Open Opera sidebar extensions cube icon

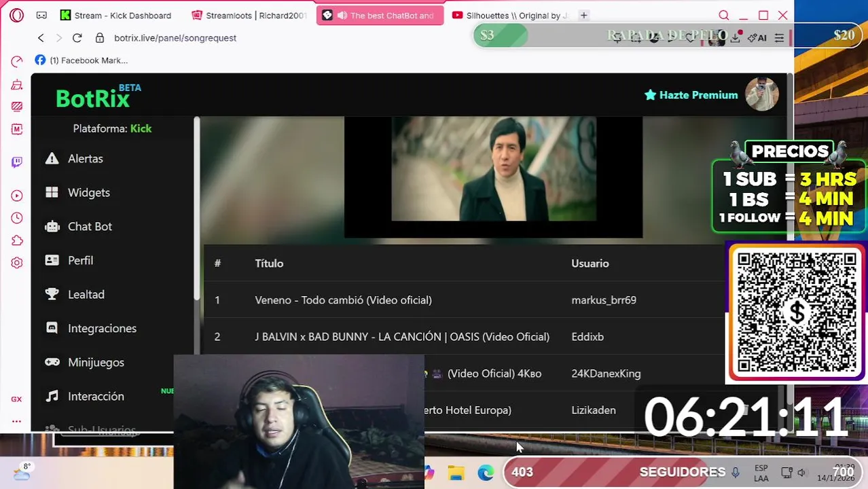click(17, 240)
